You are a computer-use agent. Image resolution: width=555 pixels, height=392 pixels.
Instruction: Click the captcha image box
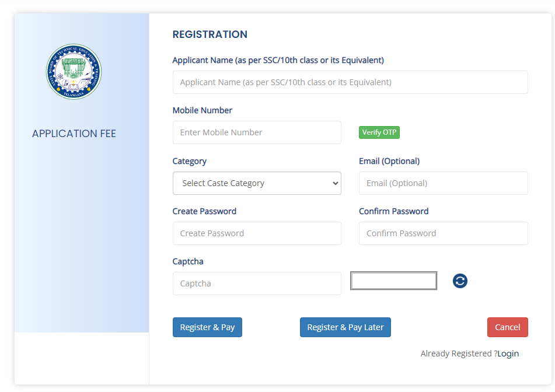tap(393, 281)
